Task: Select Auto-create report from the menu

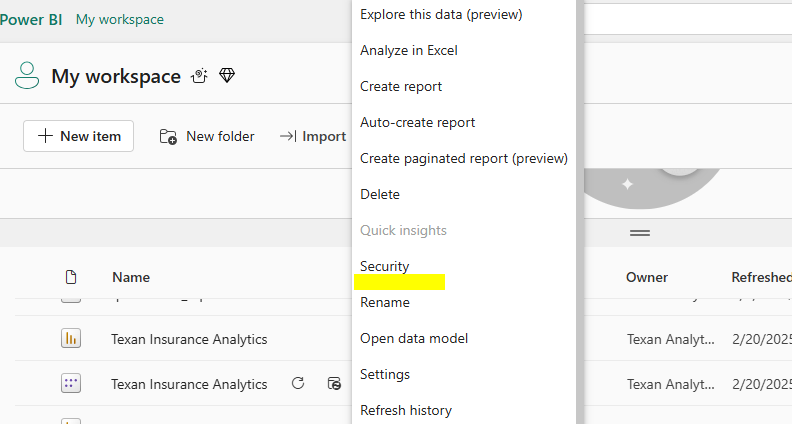Action: click(417, 122)
